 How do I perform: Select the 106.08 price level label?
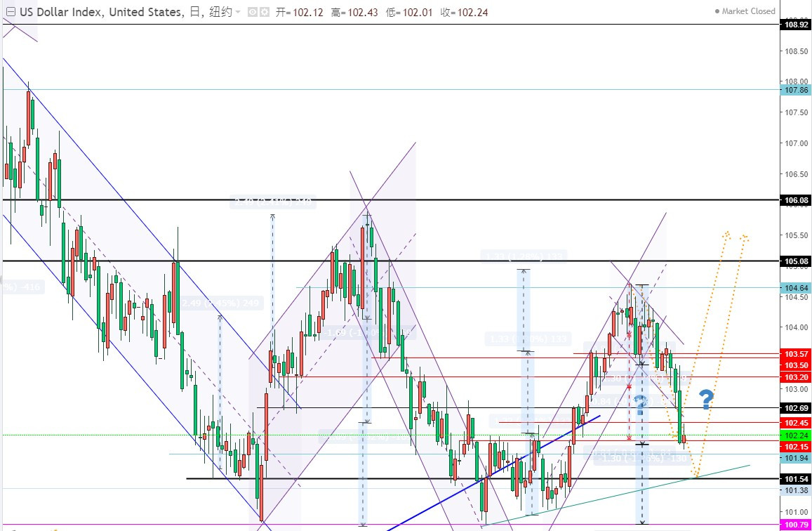796,200
